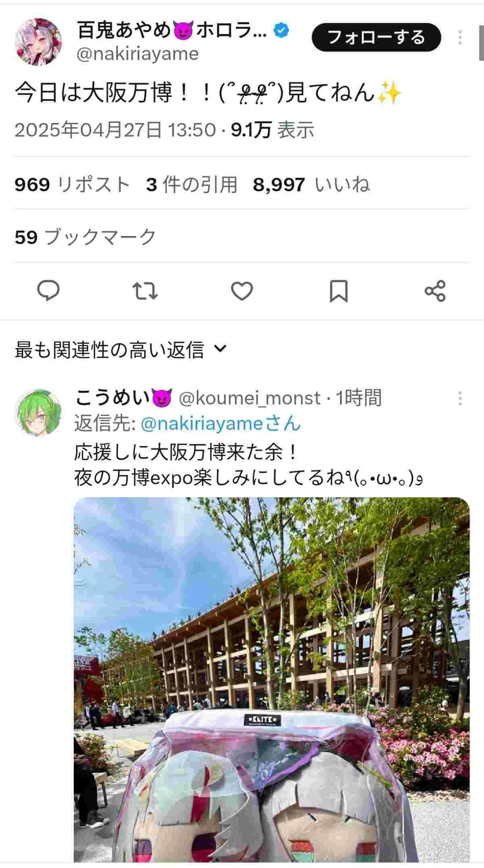Image resolution: width=484 pixels, height=868 pixels.
Task: Show the 8,997 いいね likes list
Action: [x=311, y=185]
